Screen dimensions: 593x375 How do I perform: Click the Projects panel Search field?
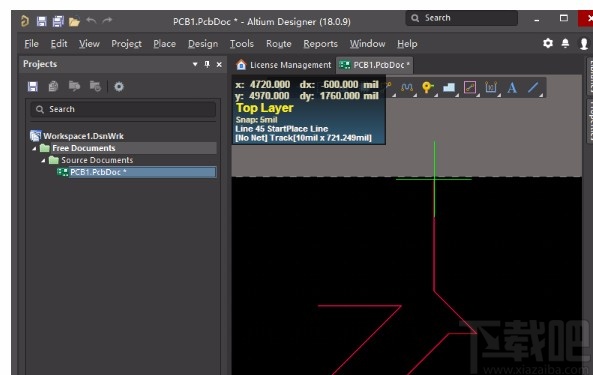tap(123, 109)
